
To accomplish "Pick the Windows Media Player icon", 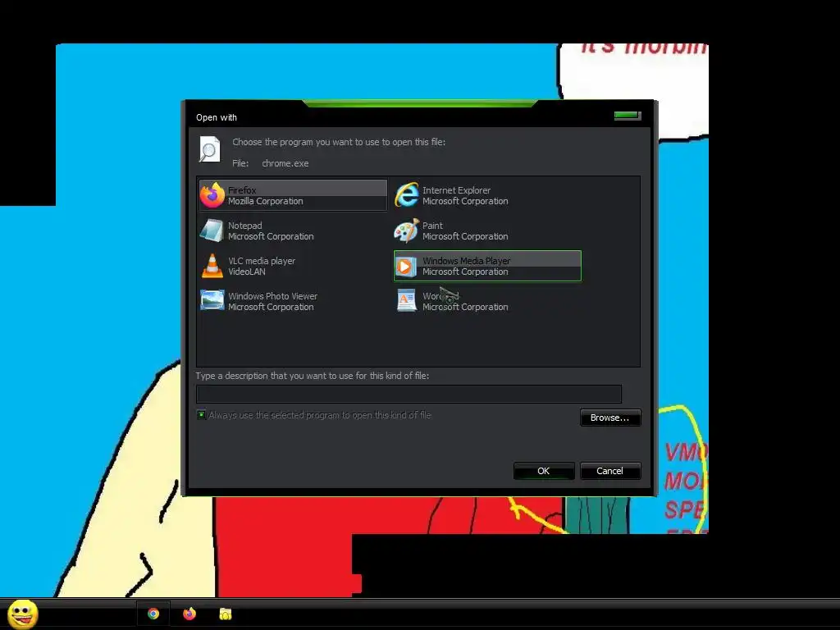I will coord(406,267).
